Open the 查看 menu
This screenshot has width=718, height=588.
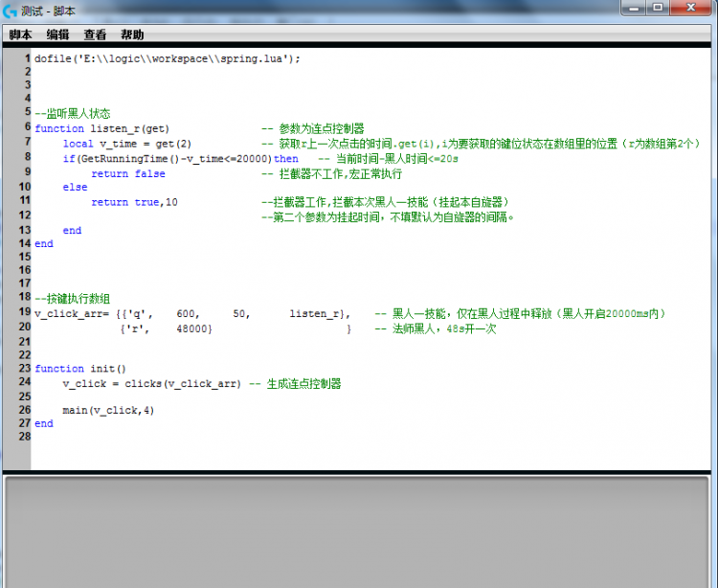point(95,34)
